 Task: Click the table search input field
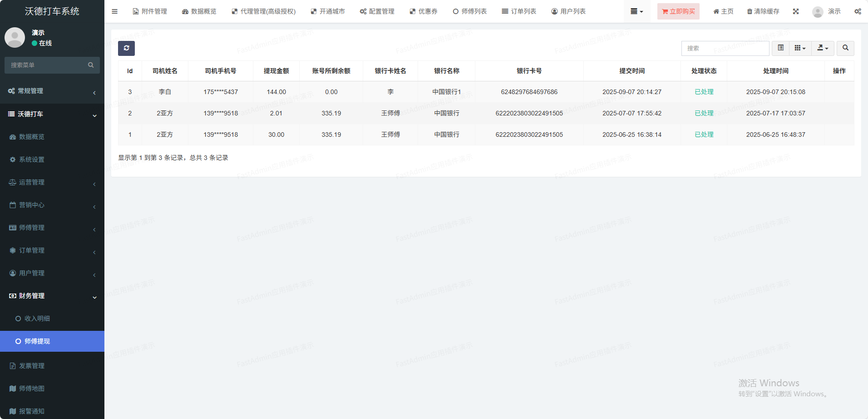725,48
